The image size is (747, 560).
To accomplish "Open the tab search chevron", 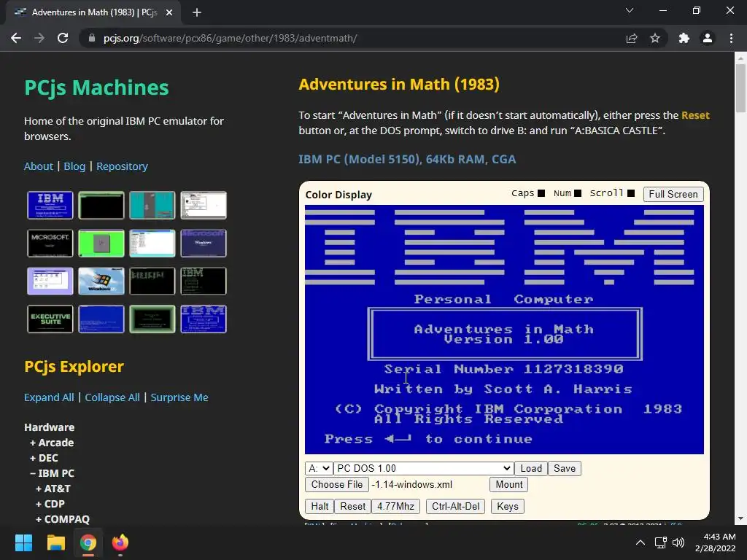I will click(x=630, y=10).
